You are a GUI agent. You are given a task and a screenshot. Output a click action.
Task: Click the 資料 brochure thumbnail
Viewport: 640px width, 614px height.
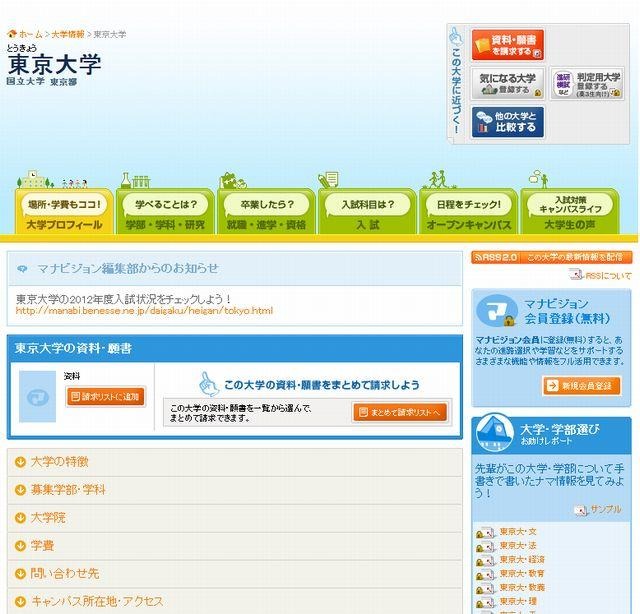[x=38, y=396]
